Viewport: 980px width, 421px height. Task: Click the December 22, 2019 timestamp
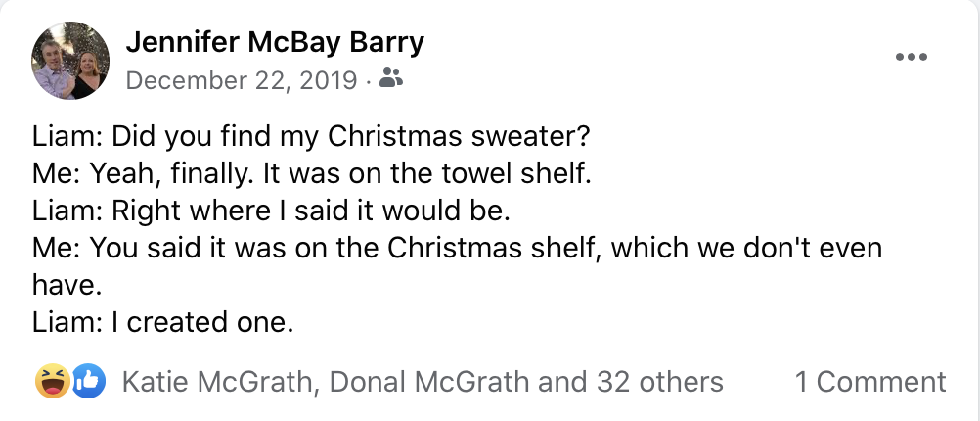tap(242, 79)
